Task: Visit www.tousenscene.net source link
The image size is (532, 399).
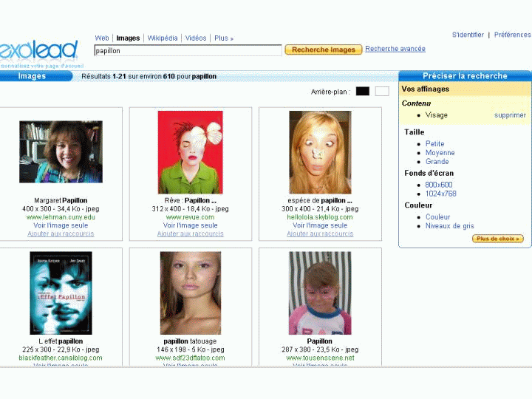Action: point(320,358)
